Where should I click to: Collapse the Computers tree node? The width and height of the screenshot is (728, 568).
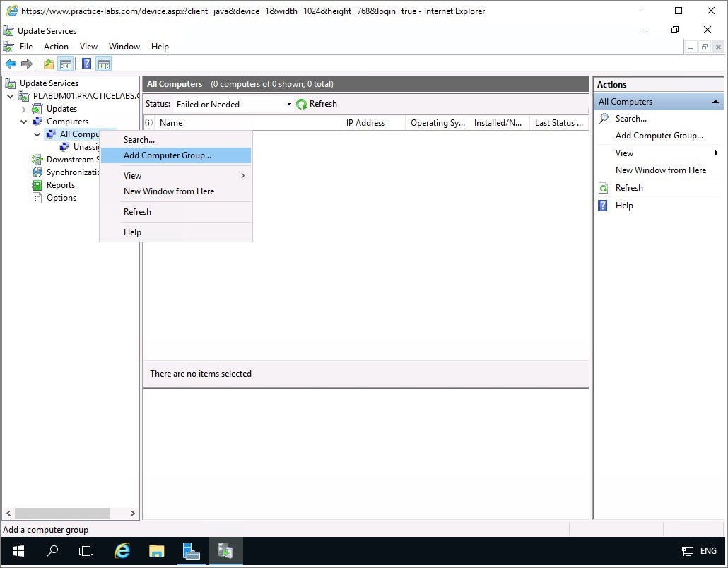click(23, 122)
